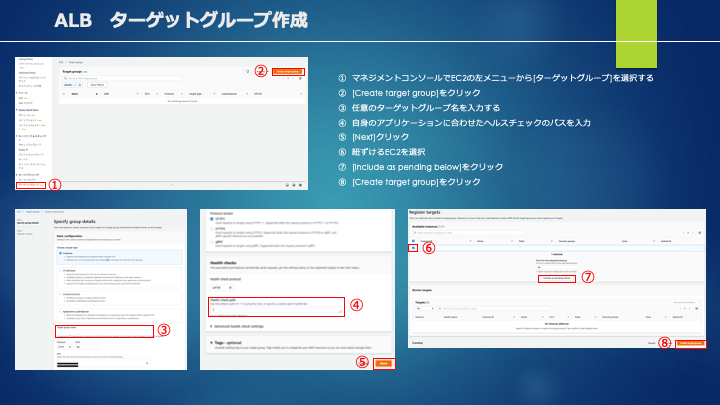Click the Review targets table settings gear
The width and height of the screenshot is (720, 405).
[x=697, y=309]
